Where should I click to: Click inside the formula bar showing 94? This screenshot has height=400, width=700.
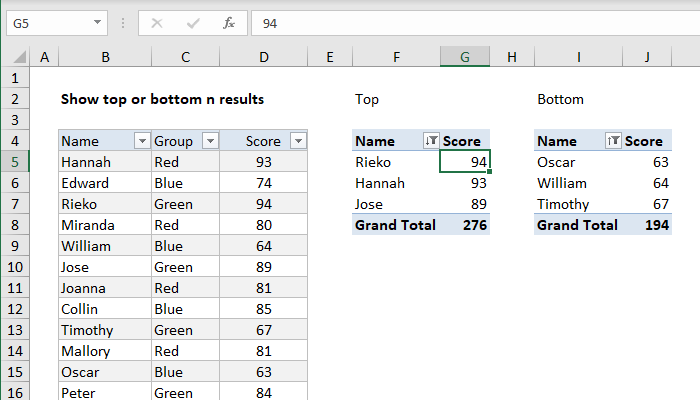pos(475,23)
